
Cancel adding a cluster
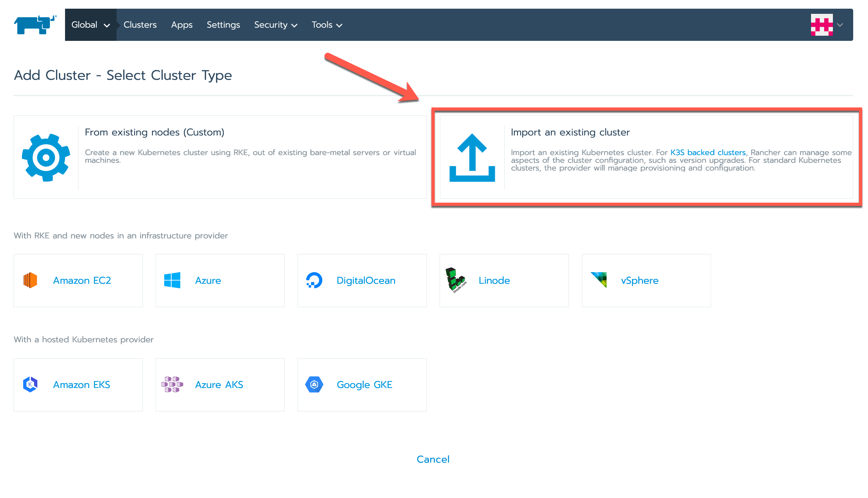pyautogui.click(x=433, y=459)
